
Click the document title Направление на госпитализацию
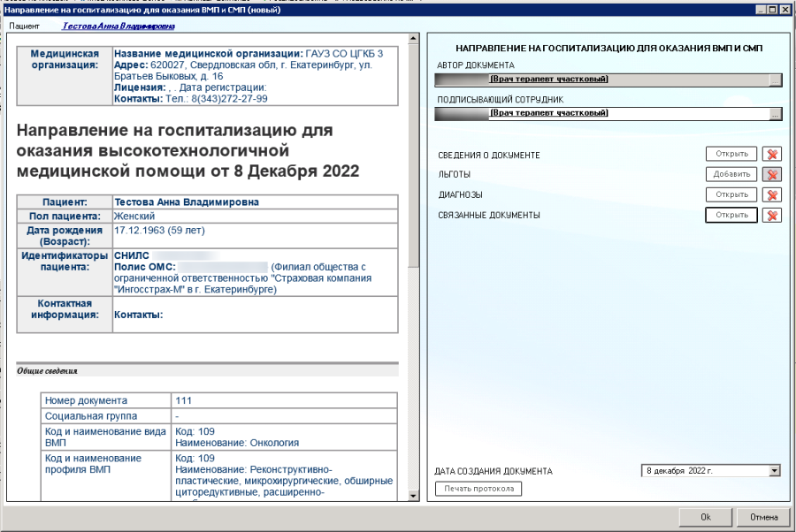188,150
